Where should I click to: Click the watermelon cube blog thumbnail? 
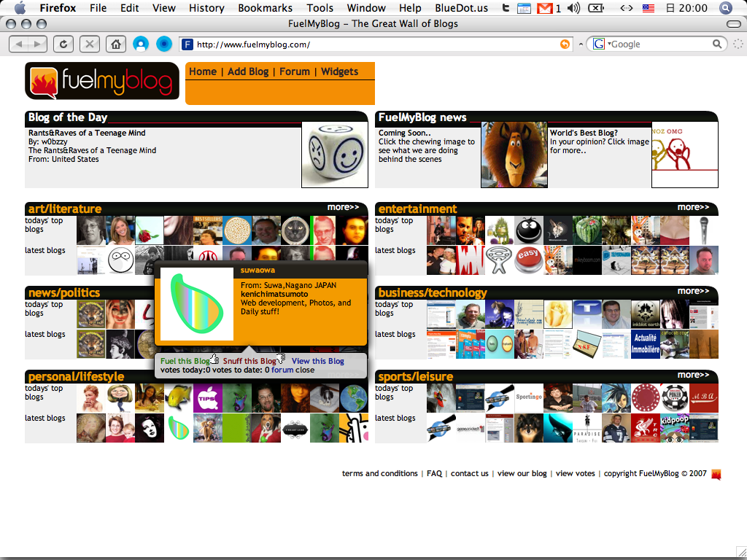(x=587, y=230)
